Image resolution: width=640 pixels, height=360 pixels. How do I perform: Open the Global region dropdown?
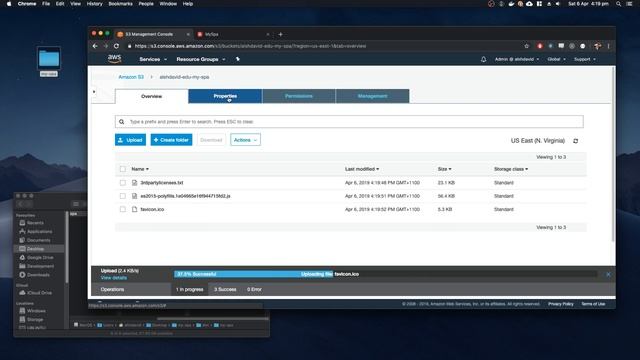pos(556,59)
